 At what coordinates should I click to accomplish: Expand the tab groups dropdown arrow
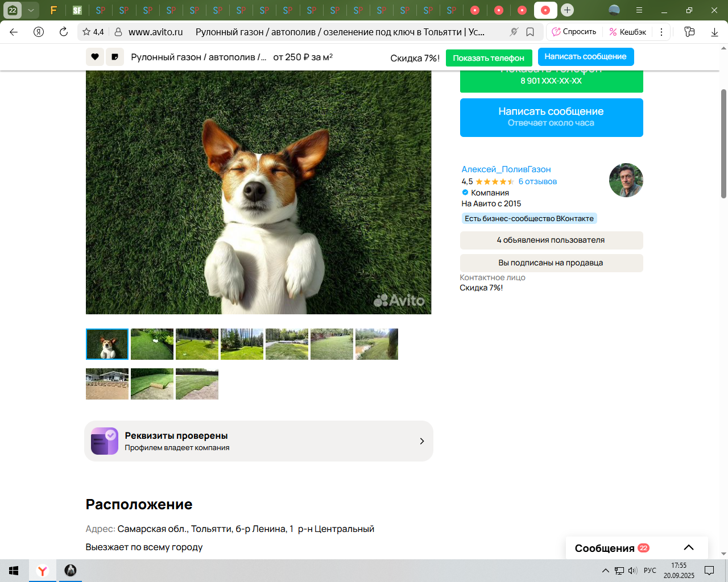click(31, 10)
